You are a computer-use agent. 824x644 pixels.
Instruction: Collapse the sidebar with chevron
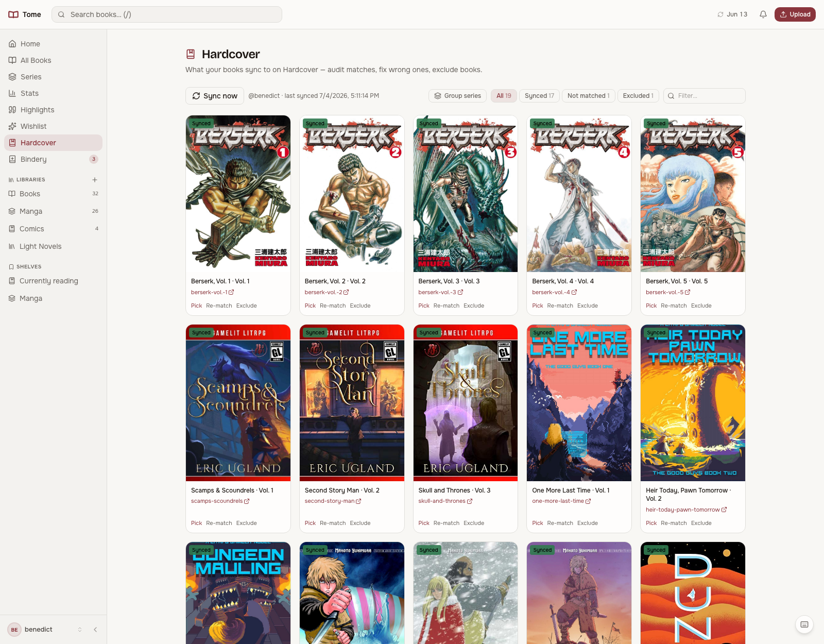95,630
